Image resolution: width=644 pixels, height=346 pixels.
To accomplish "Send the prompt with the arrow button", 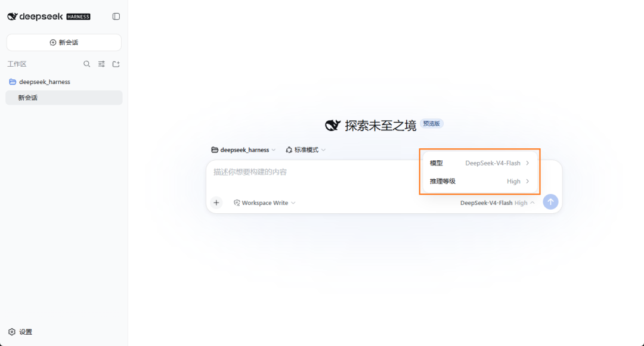I will (550, 202).
